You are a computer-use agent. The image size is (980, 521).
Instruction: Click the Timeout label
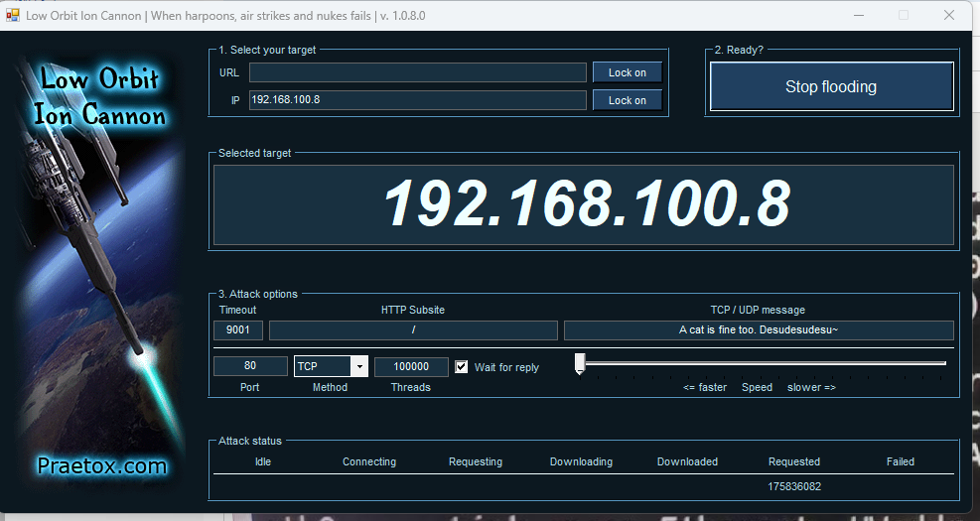[237, 310]
